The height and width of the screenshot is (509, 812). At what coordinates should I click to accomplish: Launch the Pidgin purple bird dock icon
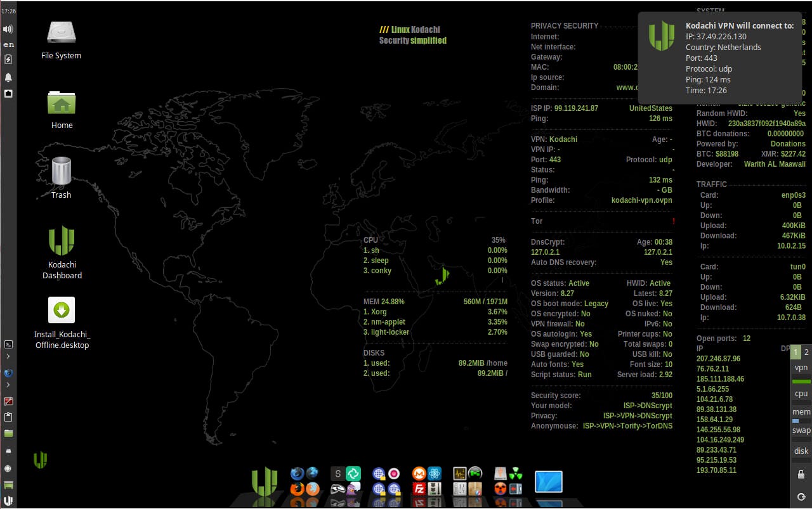pos(353,489)
